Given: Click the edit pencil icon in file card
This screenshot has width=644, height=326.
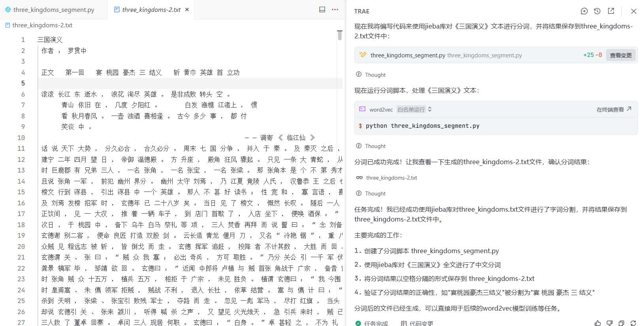Looking at the screenshot, I should click(363, 55).
